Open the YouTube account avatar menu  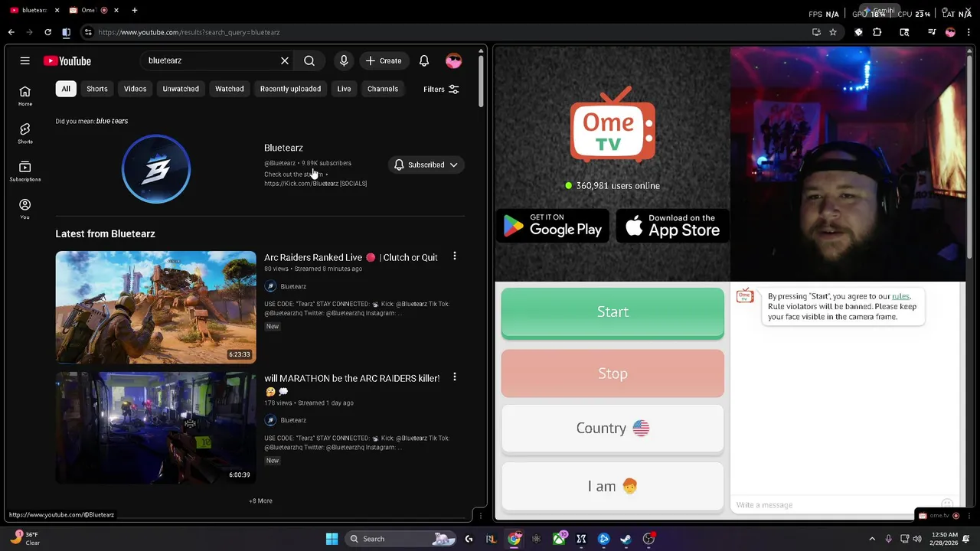pyautogui.click(x=454, y=60)
